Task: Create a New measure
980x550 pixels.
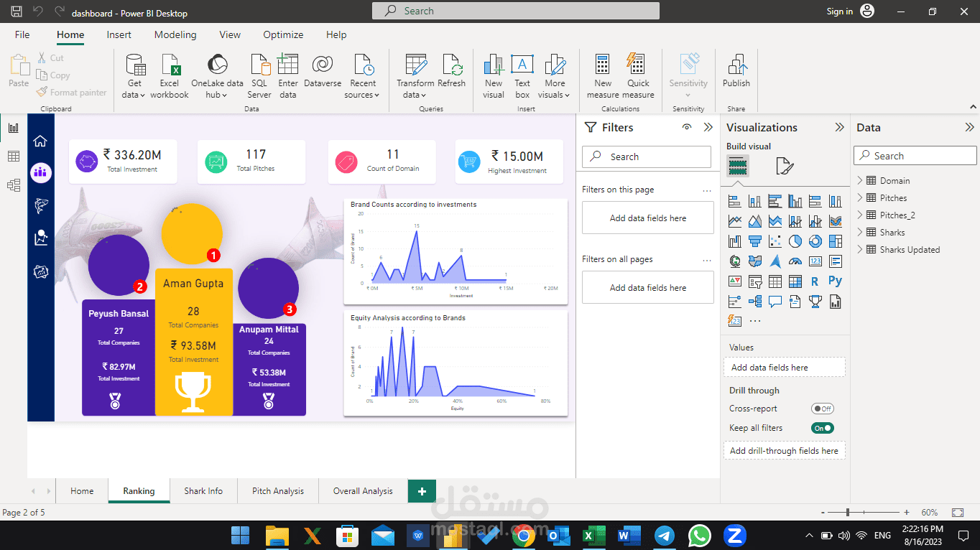Action: point(603,77)
